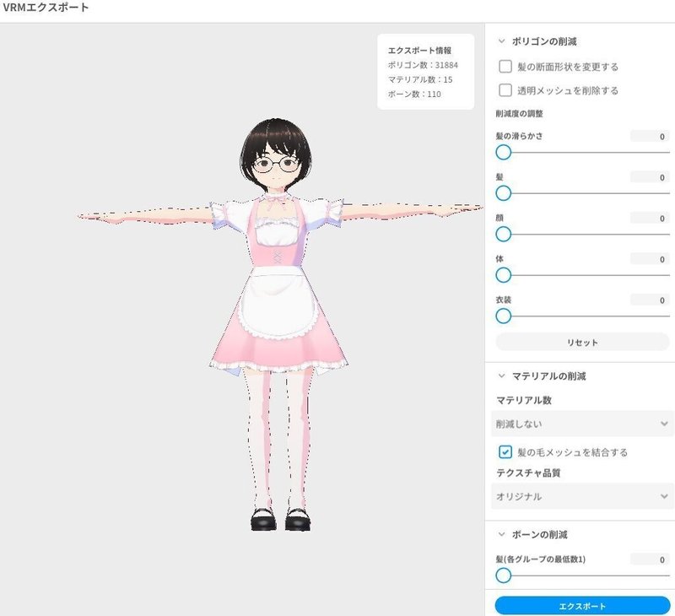Click the 髪の滑らかさ slider handle
The width and height of the screenshot is (675, 616).
(504, 152)
